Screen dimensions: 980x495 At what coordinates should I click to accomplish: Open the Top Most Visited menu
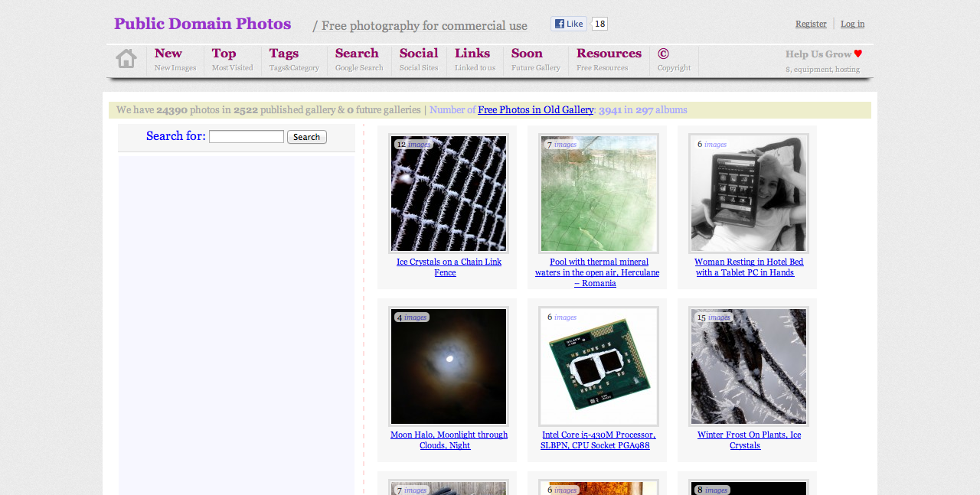(233, 60)
